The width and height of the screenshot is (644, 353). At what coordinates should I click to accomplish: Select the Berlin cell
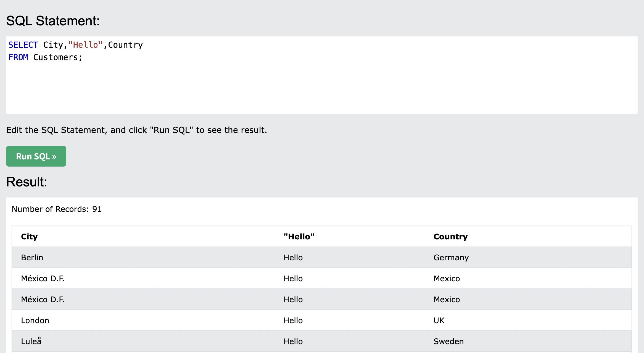coord(32,258)
